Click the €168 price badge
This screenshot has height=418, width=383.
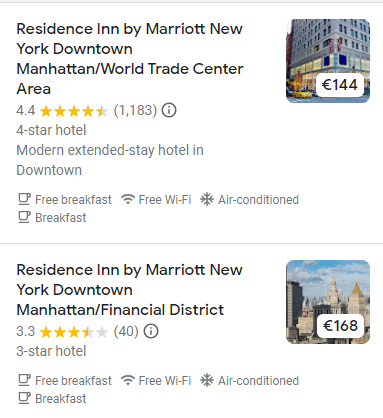[x=340, y=326]
